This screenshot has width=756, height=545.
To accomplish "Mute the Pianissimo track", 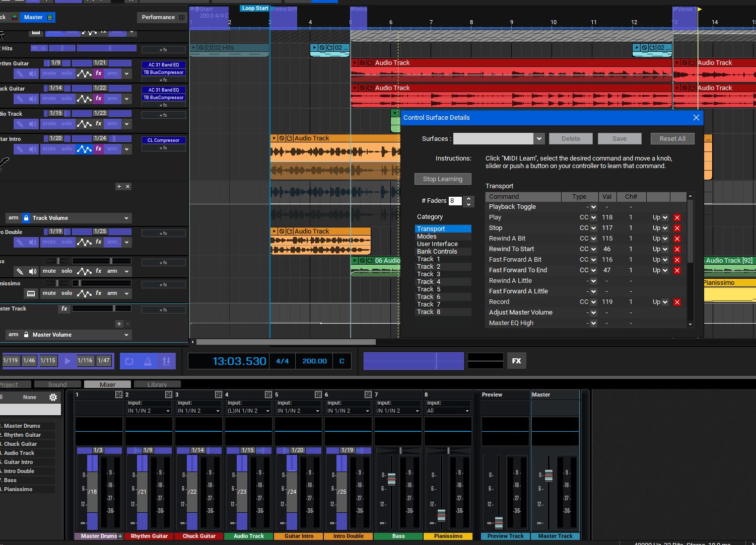I will pyautogui.click(x=49, y=293).
